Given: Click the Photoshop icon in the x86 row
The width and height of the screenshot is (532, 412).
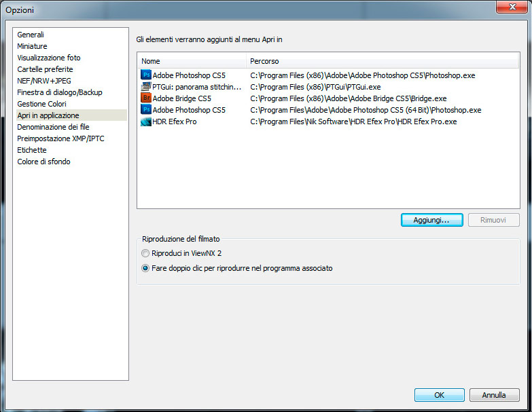Looking at the screenshot, I should pyautogui.click(x=146, y=75).
